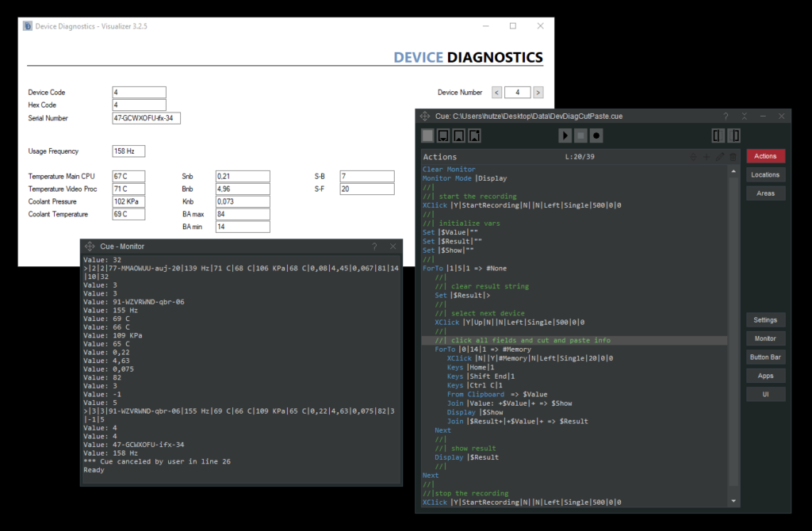Click the New blank cue file icon
Screen dimensions: 812x531
[428, 136]
